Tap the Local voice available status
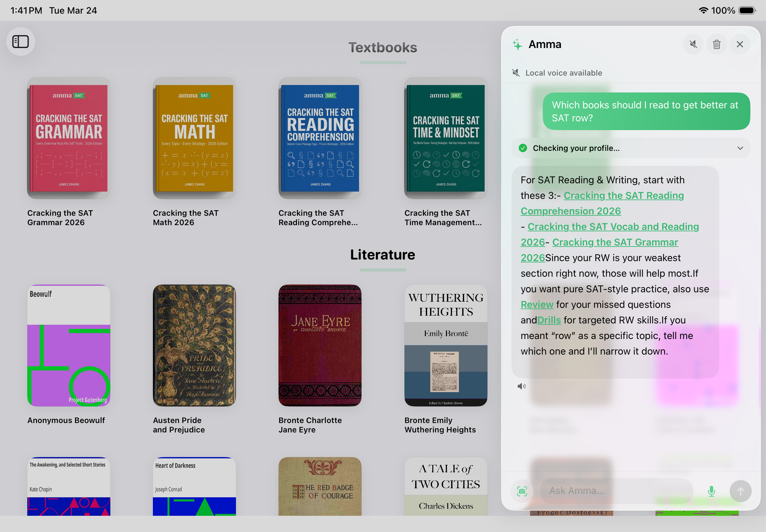The image size is (766, 532). coord(563,73)
